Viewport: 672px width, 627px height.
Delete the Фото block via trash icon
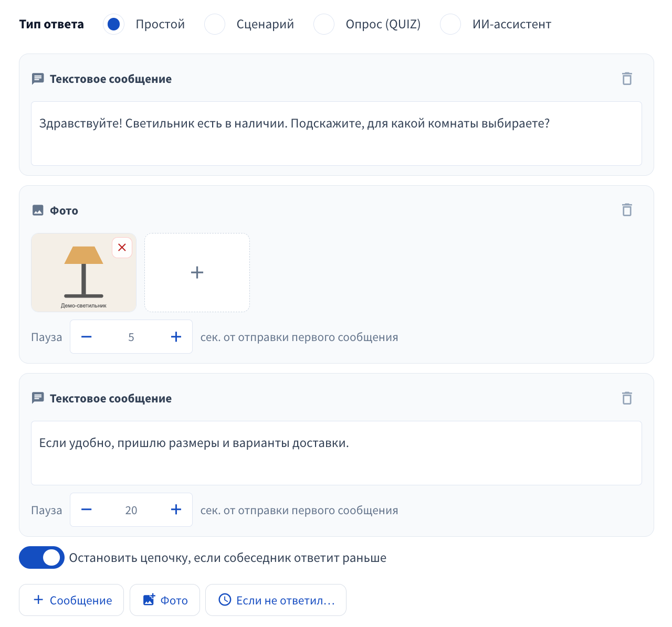[627, 210]
